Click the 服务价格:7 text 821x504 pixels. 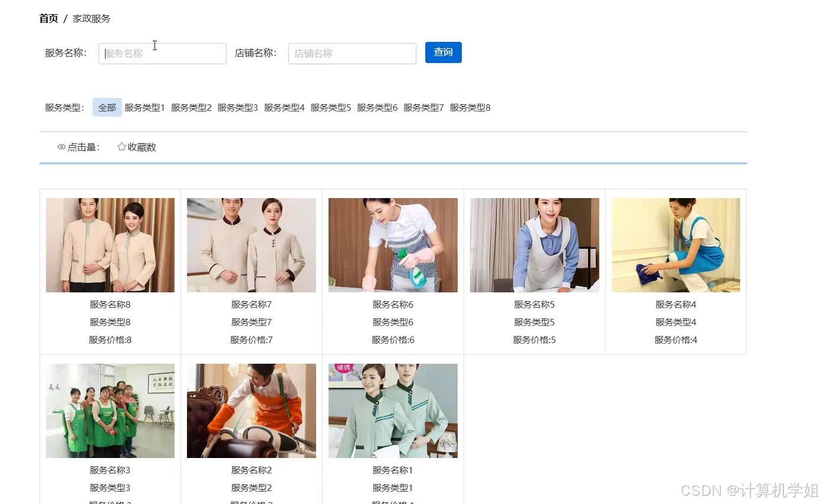[x=251, y=340]
